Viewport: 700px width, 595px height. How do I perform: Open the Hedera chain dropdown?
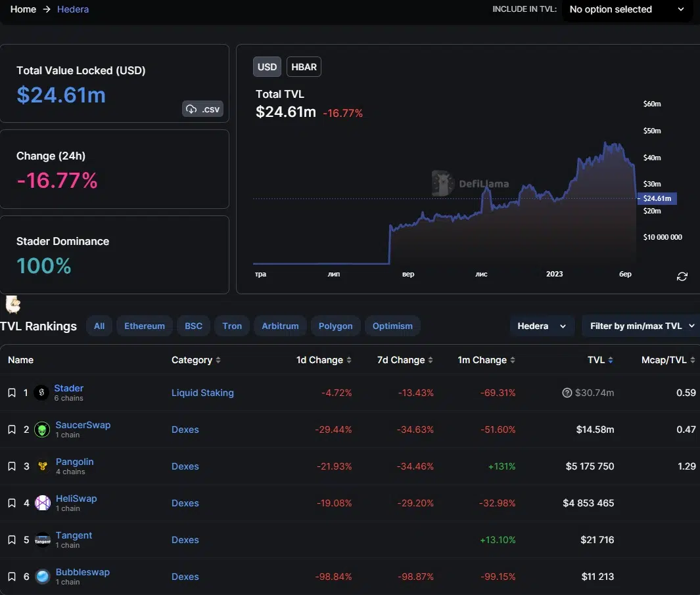542,326
